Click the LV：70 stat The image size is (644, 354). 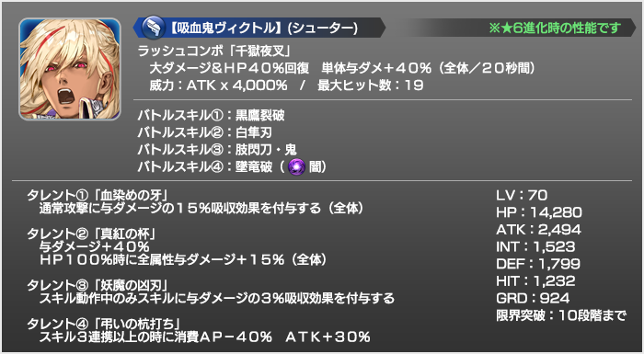point(522,195)
